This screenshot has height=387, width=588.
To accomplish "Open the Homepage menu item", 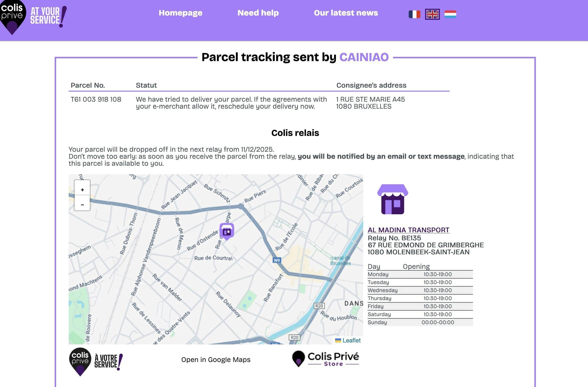I will (x=180, y=13).
